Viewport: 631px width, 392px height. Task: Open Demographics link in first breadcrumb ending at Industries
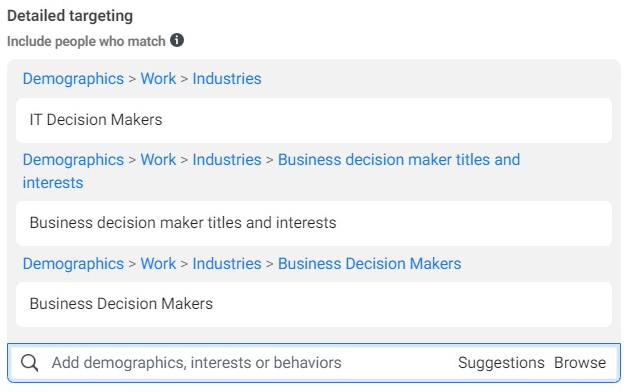(x=73, y=79)
